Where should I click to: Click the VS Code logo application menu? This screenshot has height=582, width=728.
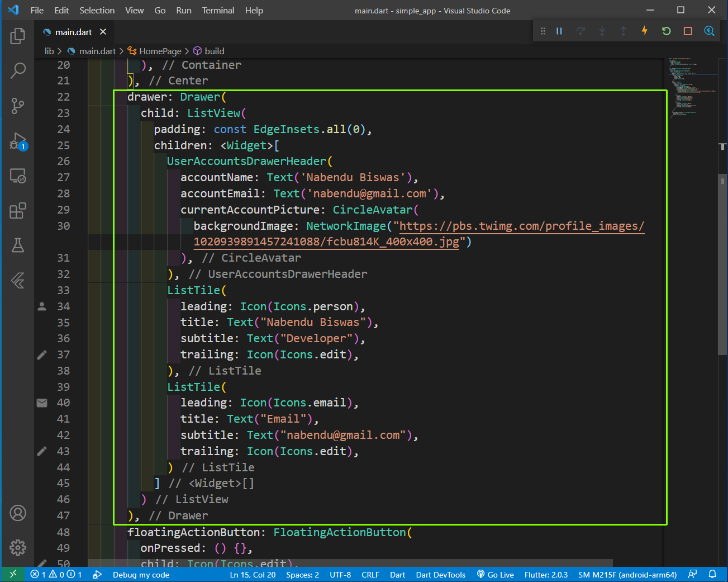point(13,10)
